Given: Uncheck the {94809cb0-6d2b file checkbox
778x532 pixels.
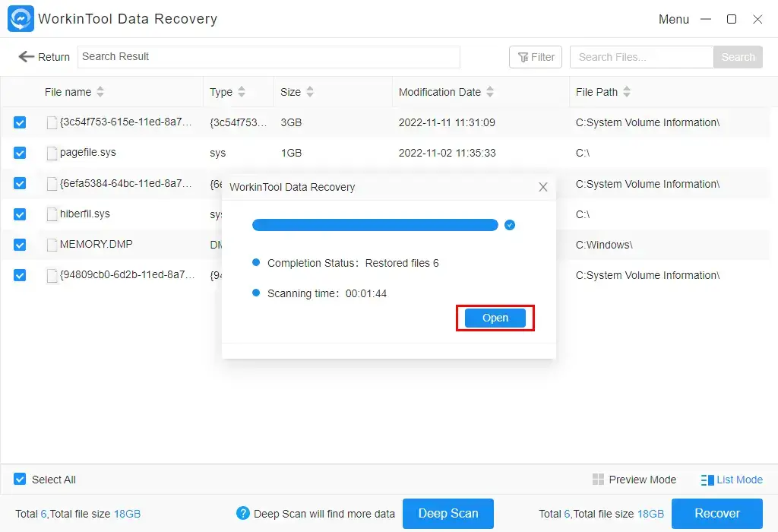Looking at the screenshot, I should 20,275.
